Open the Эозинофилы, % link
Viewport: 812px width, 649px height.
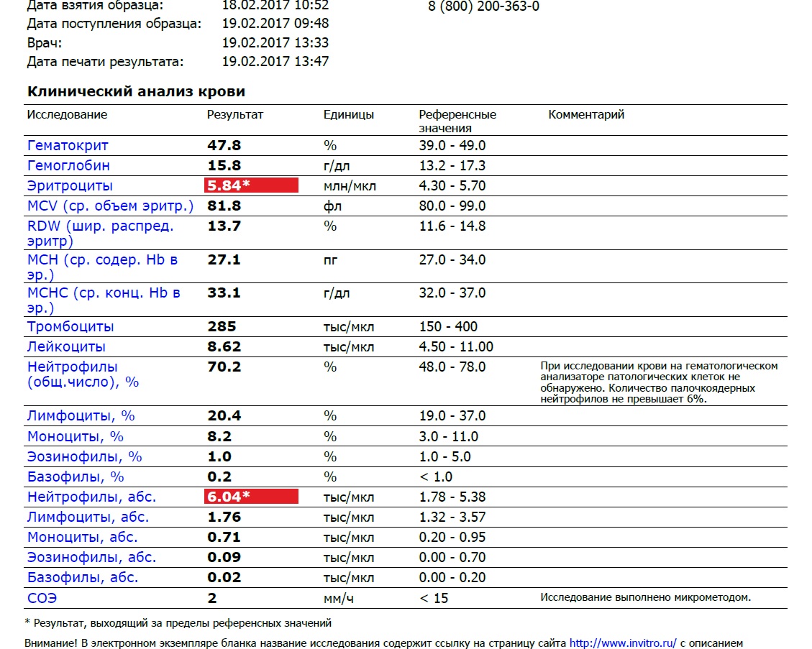click(85, 456)
